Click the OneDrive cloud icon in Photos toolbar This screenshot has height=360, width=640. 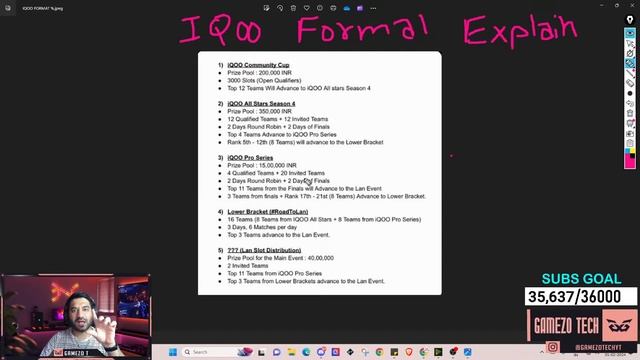pyautogui.click(x=347, y=8)
